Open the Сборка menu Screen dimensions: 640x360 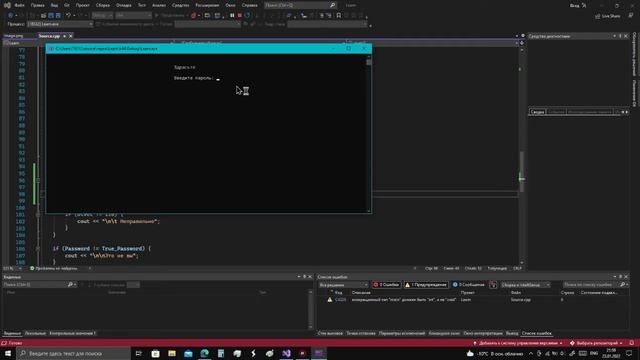pos(103,5)
